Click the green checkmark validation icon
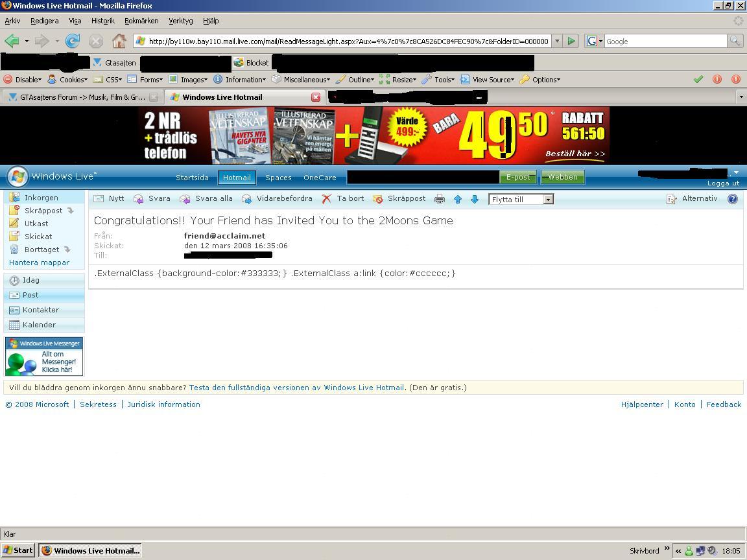This screenshot has width=747, height=560. (698, 80)
